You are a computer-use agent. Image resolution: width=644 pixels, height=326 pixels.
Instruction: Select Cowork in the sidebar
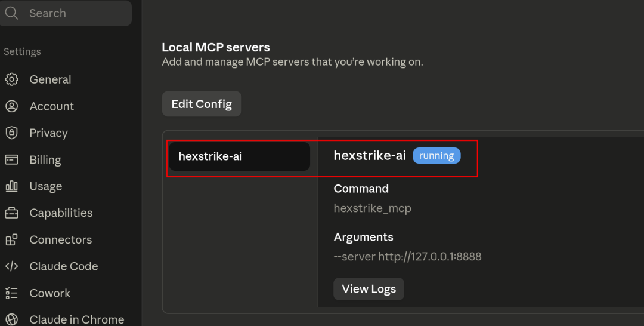pyautogui.click(x=49, y=293)
